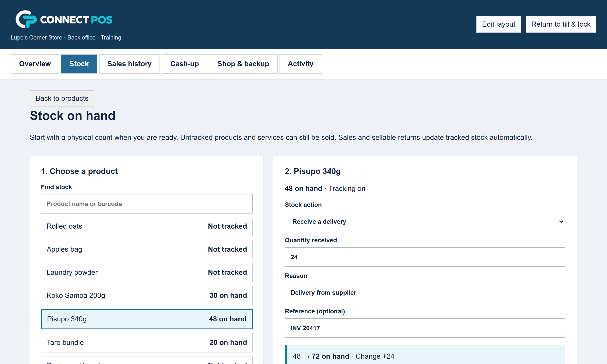The height and width of the screenshot is (364, 607).
Task: Click the 'Stock on hand' heading
Action: [73, 116]
